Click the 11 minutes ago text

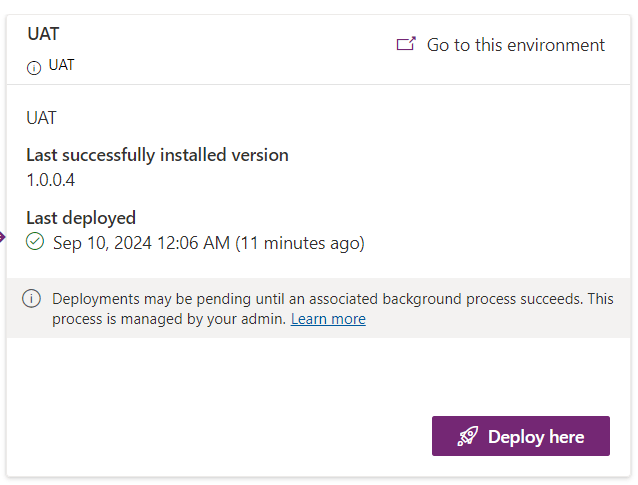click(x=300, y=242)
